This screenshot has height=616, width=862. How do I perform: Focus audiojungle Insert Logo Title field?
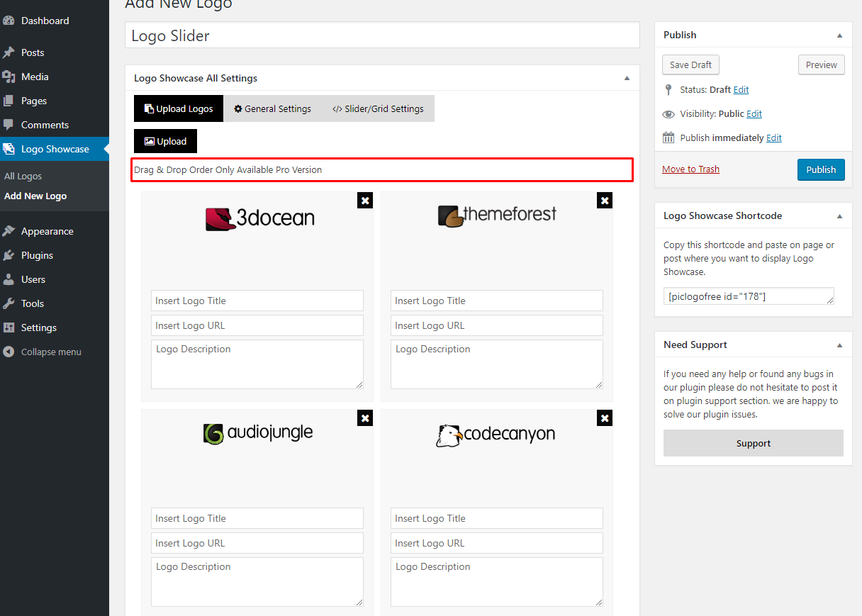(x=257, y=518)
